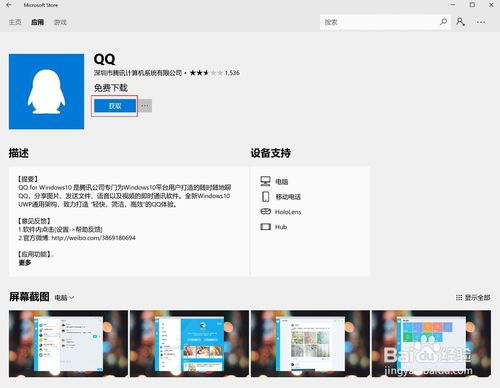Open publisher 深圳市腾讯计算机系统有限公司 link

[x=138, y=73]
